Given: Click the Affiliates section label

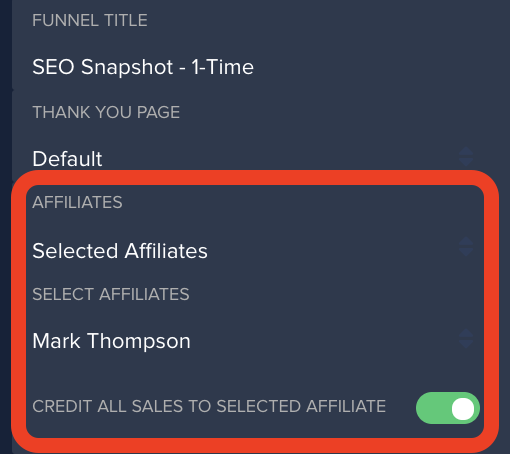Looking at the screenshot, I should [x=77, y=202].
